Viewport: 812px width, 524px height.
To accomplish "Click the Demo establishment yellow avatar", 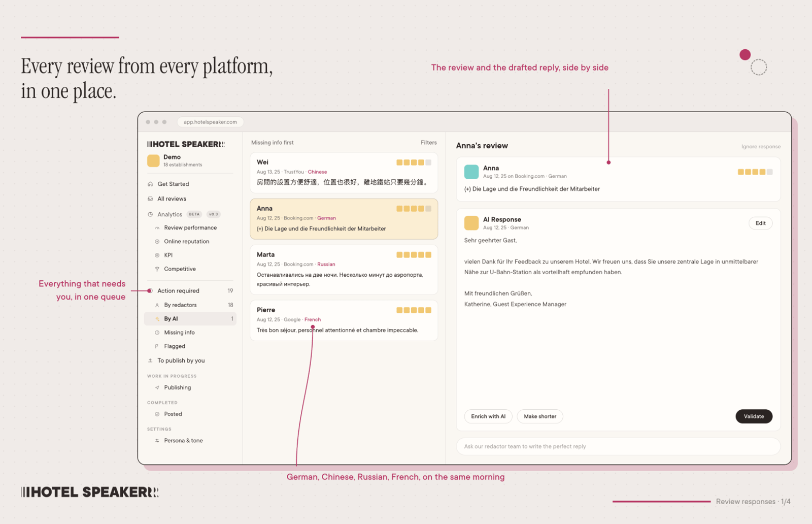I will click(x=153, y=161).
